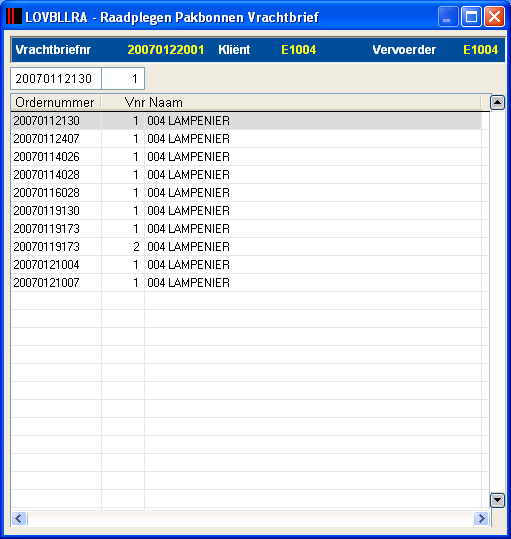Focus the order number field showing 20070112130
Screen dimensions: 511x539
[56, 79]
